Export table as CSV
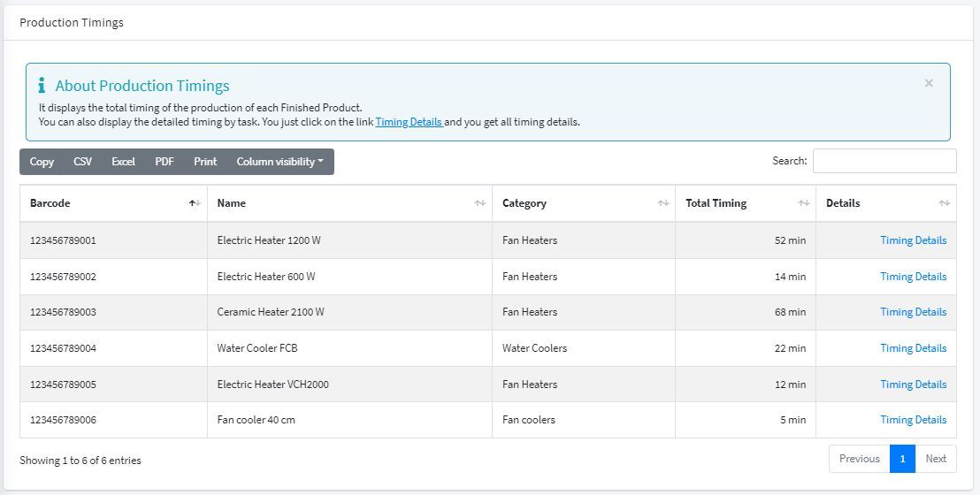 click(82, 161)
